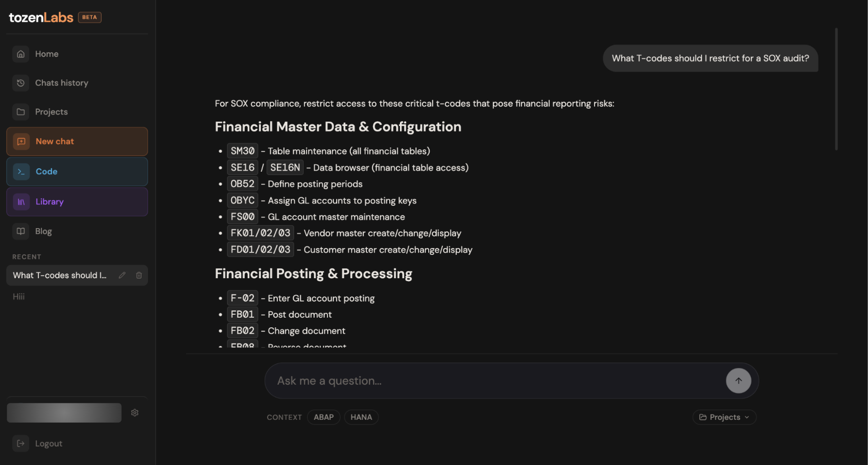Click the blurred user profile area
Screen dimensions: 868x465
click(64, 413)
